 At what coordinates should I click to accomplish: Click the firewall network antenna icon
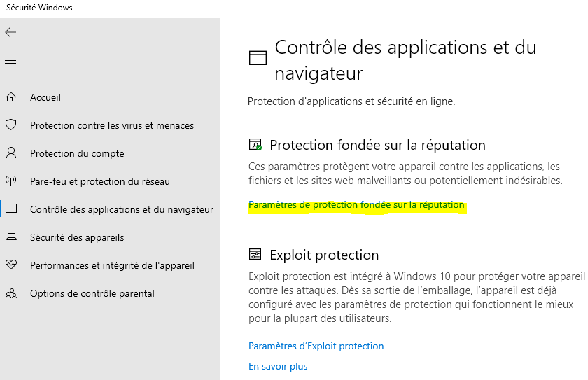click(10, 181)
